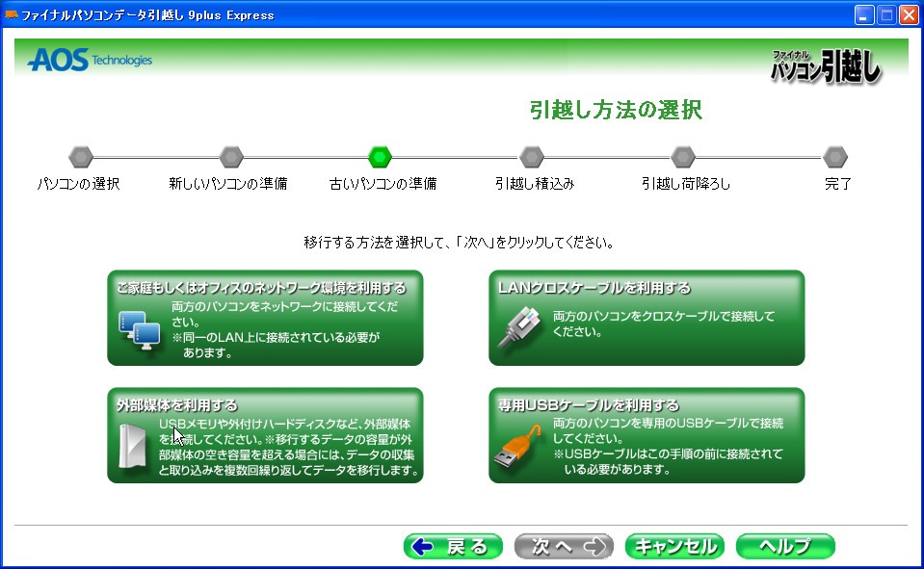
Task: Open help via the ヘルプ button
Action: (784, 546)
